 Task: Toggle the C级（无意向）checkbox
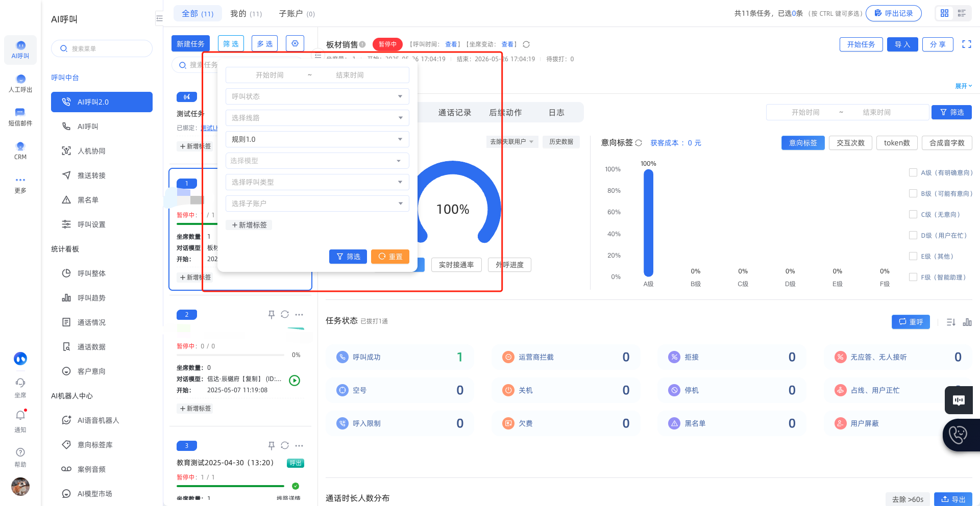tap(913, 214)
